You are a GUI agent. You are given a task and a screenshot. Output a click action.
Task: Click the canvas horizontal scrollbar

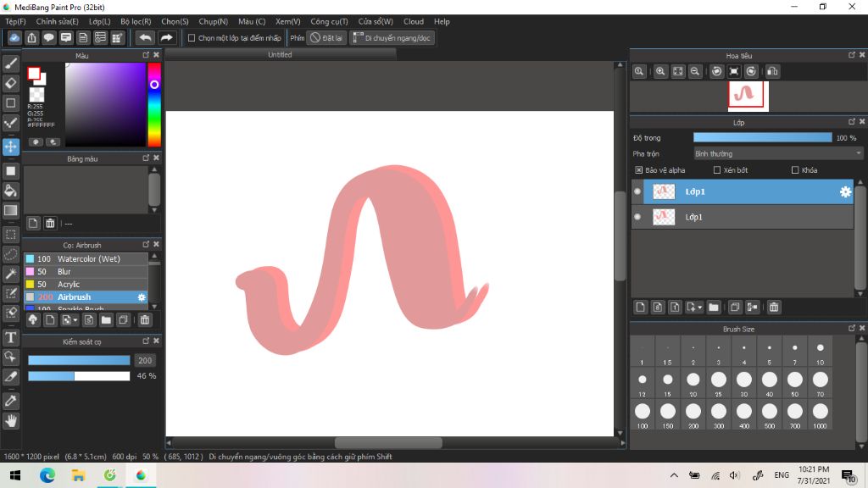[x=388, y=442]
